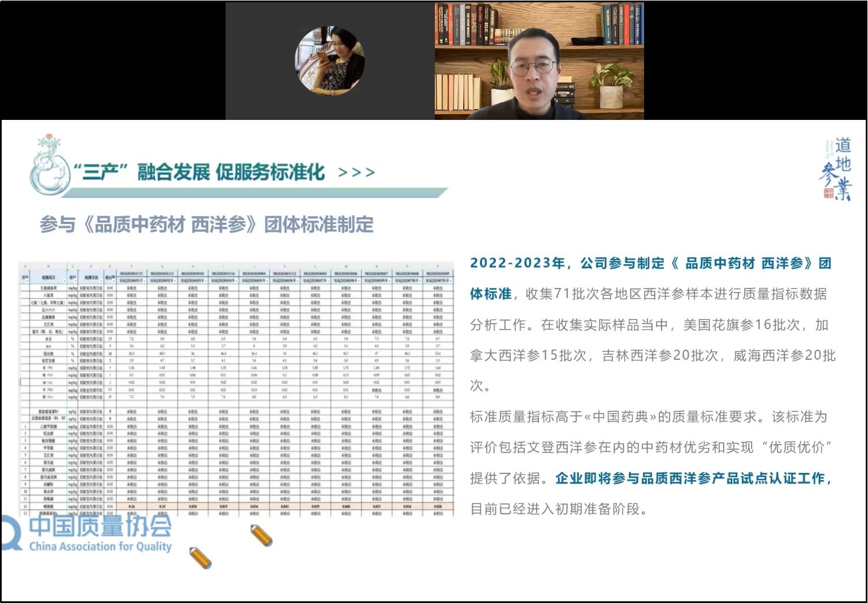The width and height of the screenshot is (868, 603).
Task: Click the lower orange pencil annotation icon
Action: pyautogui.click(x=200, y=558)
